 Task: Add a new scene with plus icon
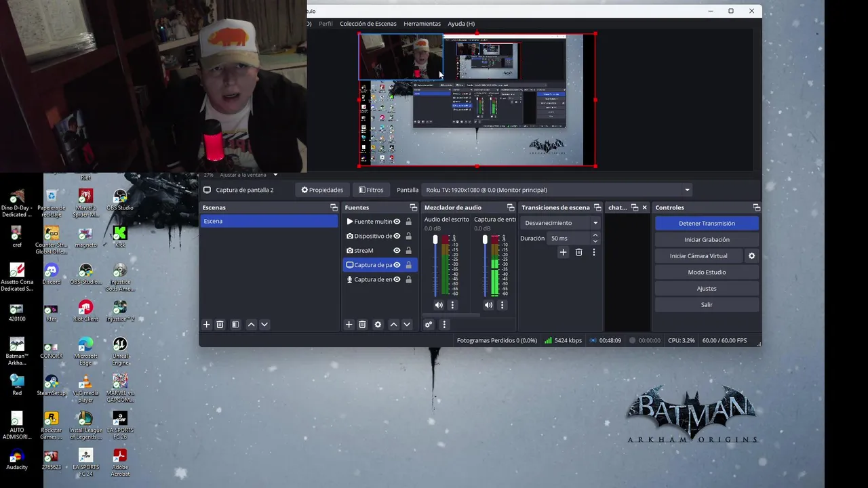tap(207, 325)
